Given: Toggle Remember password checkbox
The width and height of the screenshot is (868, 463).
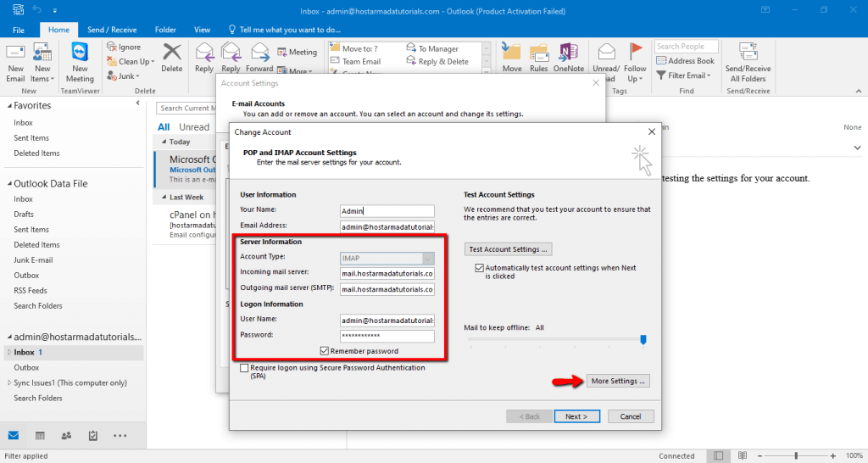Looking at the screenshot, I should [x=325, y=351].
